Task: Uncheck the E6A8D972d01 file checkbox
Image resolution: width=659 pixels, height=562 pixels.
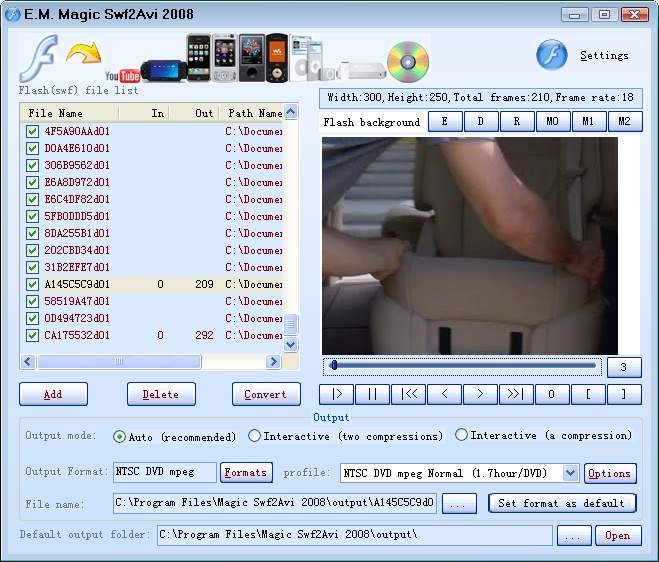Action: (32, 182)
